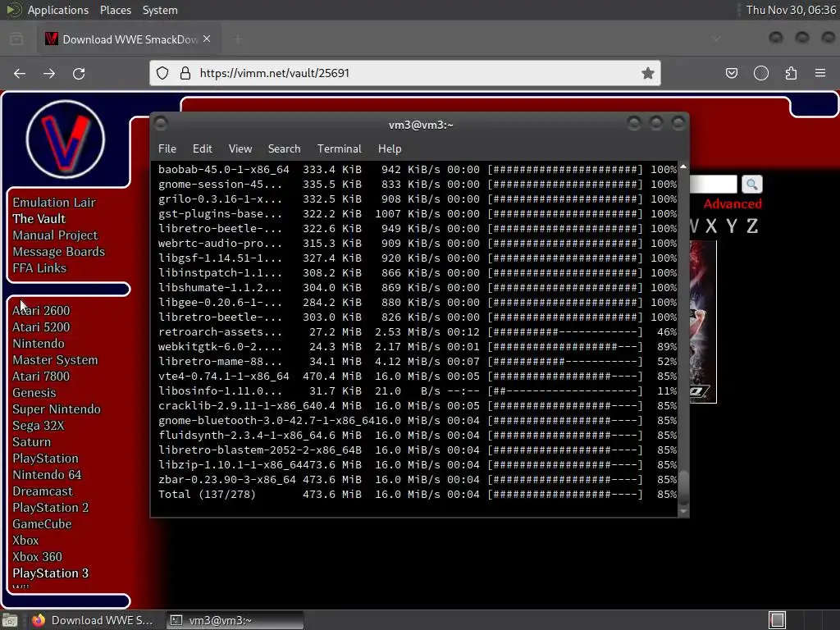840x630 pixels.
Task: Open the Firefox account icon
Action: click(x=761, y=73)
